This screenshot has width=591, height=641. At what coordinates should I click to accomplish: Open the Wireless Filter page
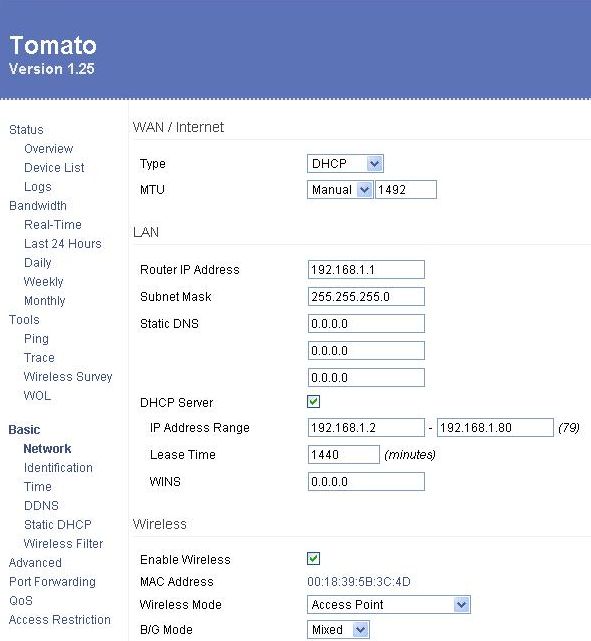click(x=63, y=544)
